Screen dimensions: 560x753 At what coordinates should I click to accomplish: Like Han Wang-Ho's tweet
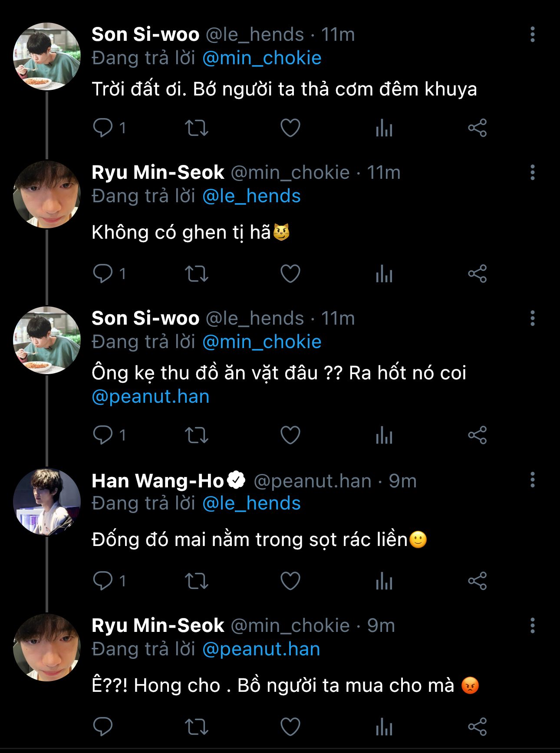[x=290, y=581]
